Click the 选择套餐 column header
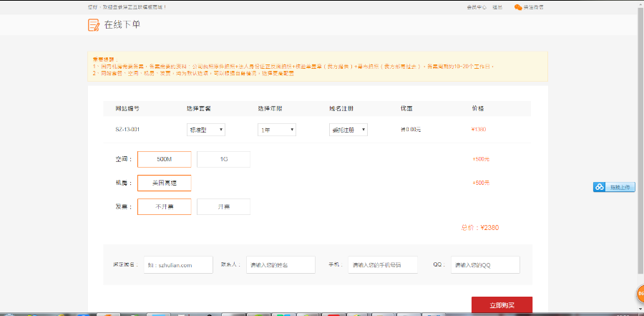This screenshot has width=644, height=316. coord(199,109)
